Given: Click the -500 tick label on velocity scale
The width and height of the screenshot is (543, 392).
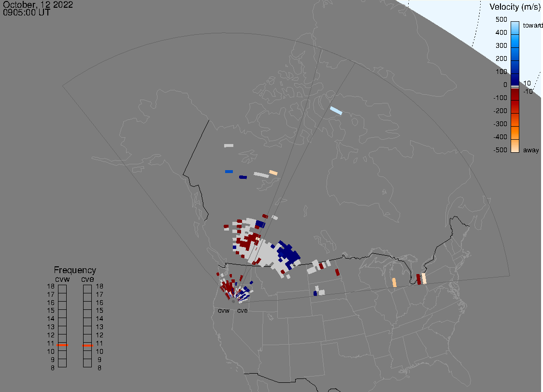Looking at the screenshot, I should [x=500, y=150].
